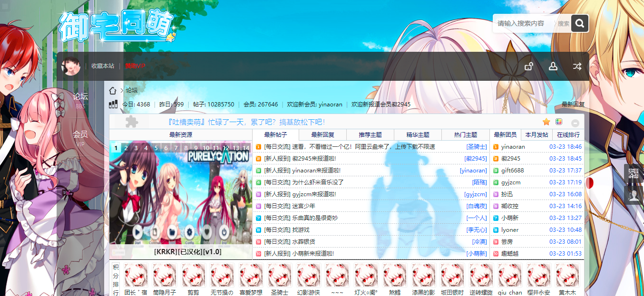Screen dimensions: 644x296
Task: Click the shuffle arrows icon
Action: [x=577, y=66]
